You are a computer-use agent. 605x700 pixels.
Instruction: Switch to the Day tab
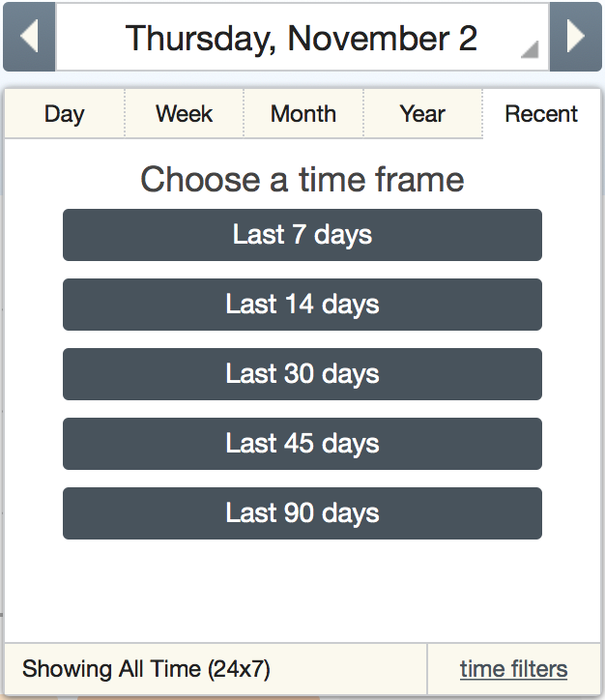(64, 114)
